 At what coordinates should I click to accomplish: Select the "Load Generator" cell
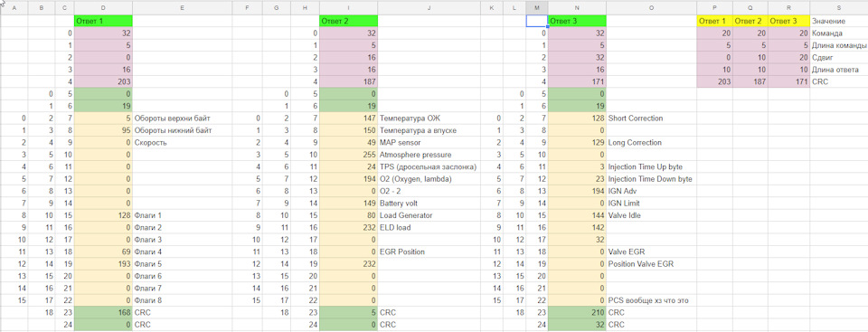[x=429, y=215]
